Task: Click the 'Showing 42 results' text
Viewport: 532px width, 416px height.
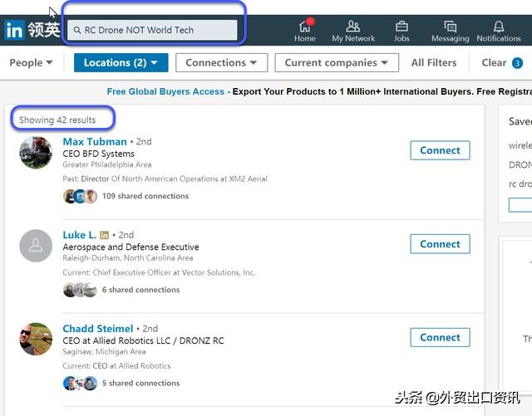Action: coord(57,120)
